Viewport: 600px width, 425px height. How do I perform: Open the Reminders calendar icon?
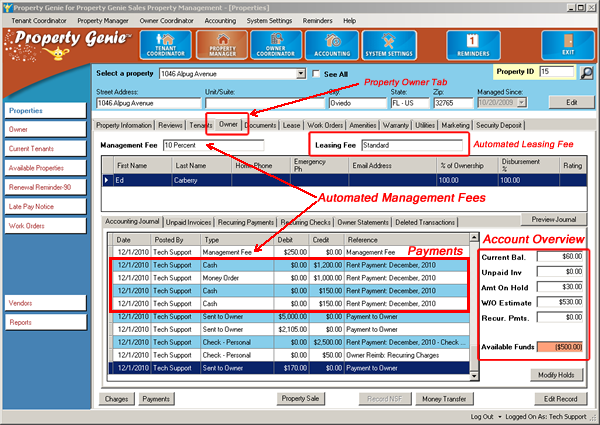click(473, 45)
